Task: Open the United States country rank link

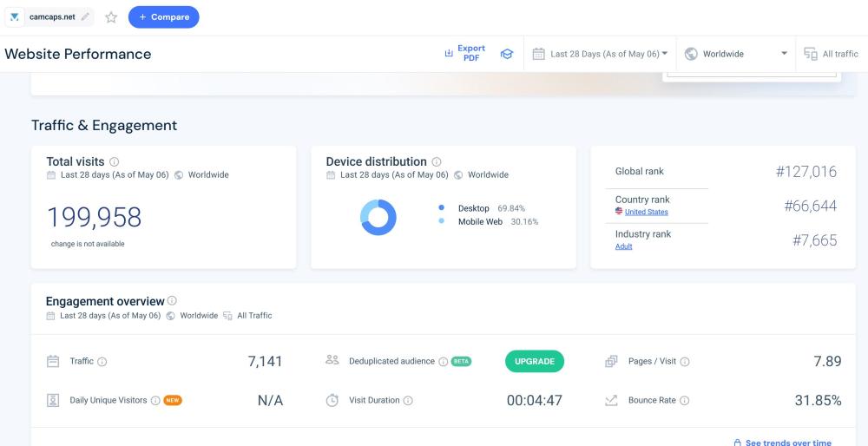Action: 646,213
